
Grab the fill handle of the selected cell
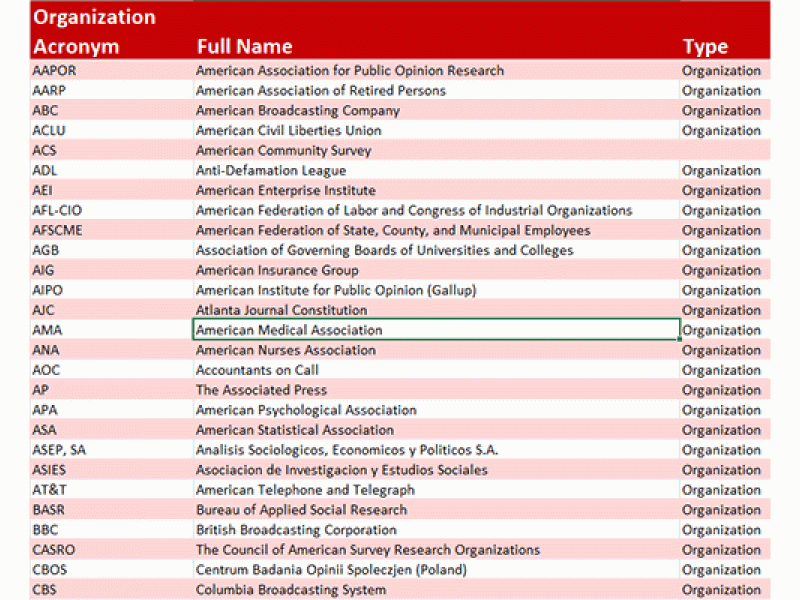[680, 339]
